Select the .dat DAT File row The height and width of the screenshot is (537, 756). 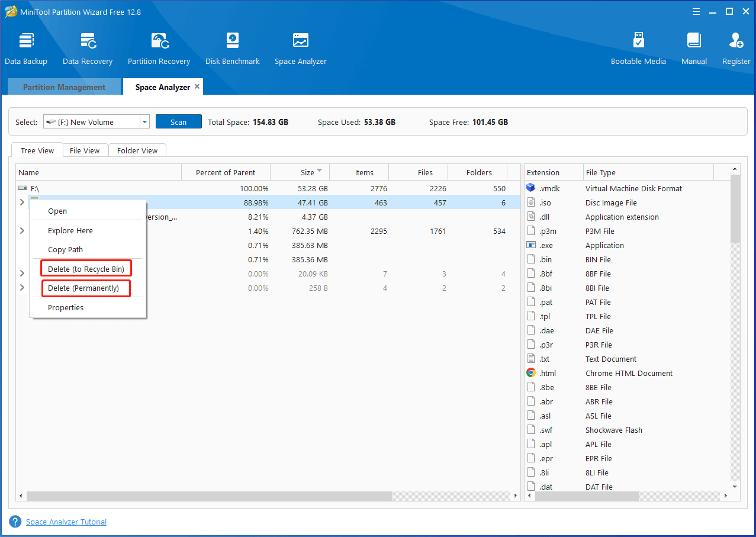[x=628, y=487]
